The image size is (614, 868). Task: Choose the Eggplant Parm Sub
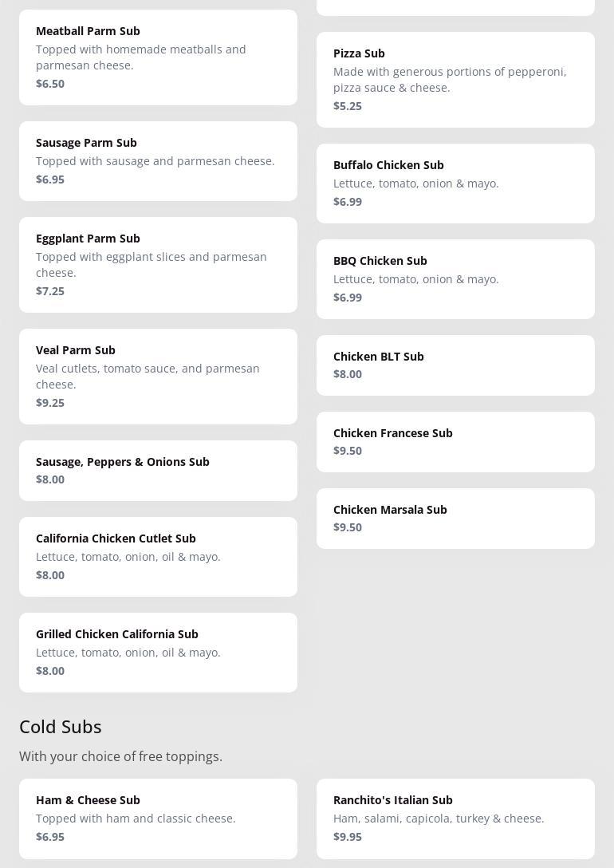(158, 265)
